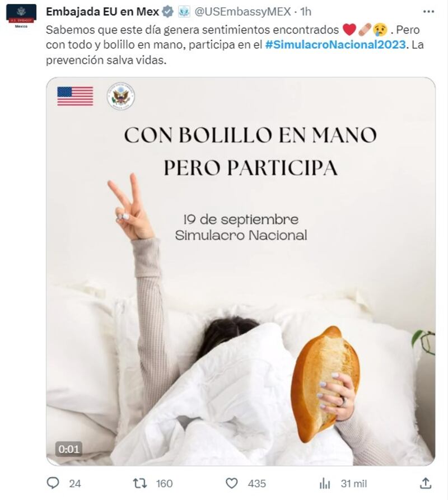Click the government affiliation seal badge
The height and width of the screenshot is (500, 448).
pyautogui.click(x=184, y=12)
